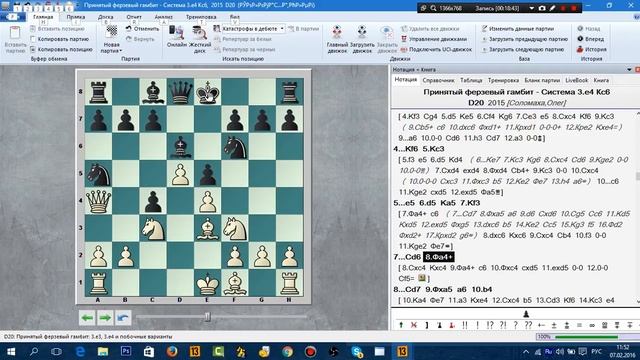
Task: Step back one move with green left arrow
Action: click(87, 318)
